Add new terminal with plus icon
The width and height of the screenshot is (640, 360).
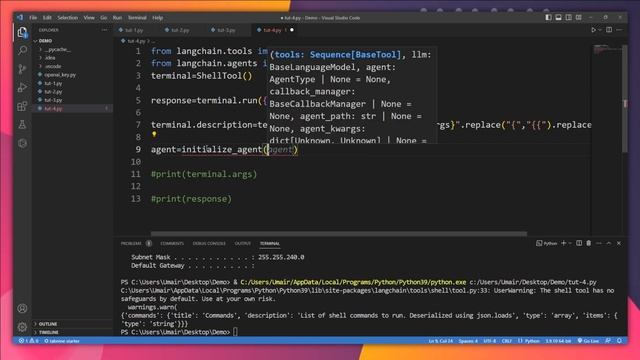(x=564, y=243)
